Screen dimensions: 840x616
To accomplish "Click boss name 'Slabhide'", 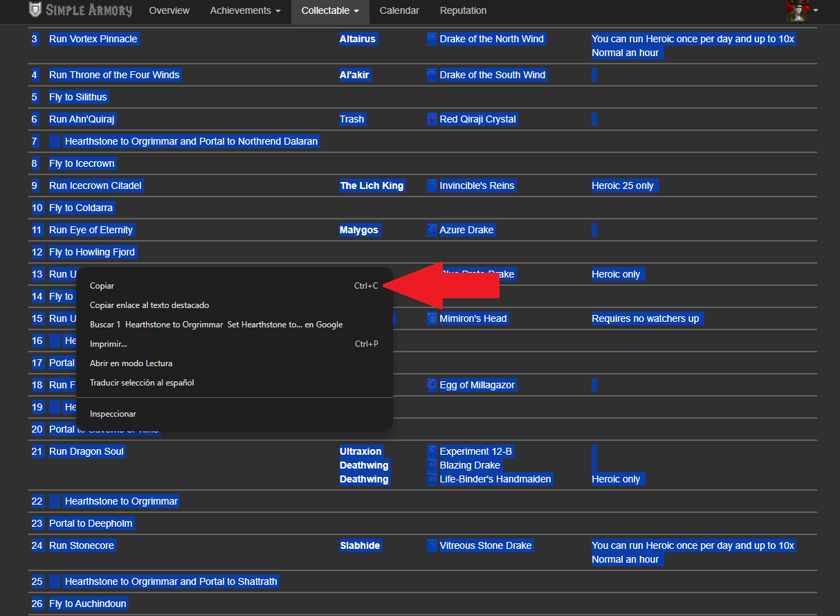I will [x=360, y=545].
